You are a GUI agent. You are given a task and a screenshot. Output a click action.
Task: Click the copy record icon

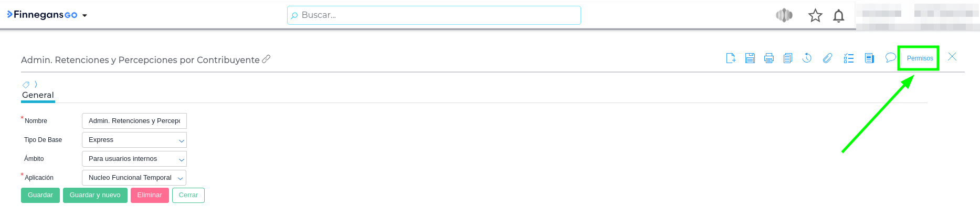pos(787,58)
